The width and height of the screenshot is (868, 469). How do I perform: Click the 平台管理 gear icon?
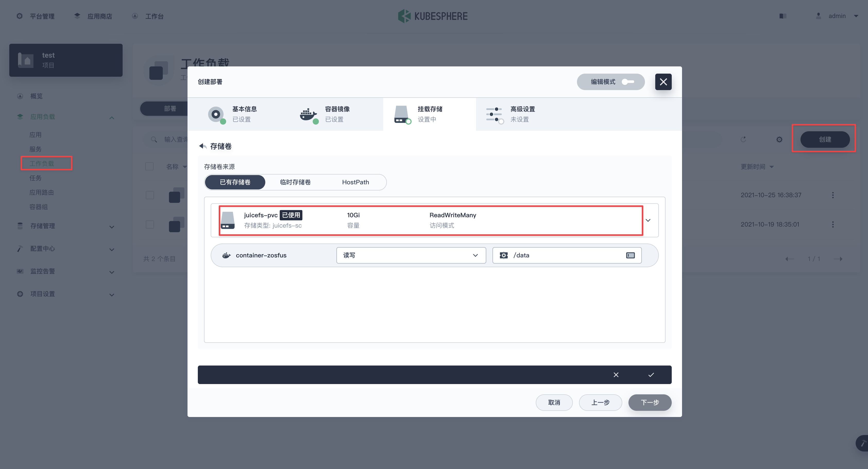[19, 16]
